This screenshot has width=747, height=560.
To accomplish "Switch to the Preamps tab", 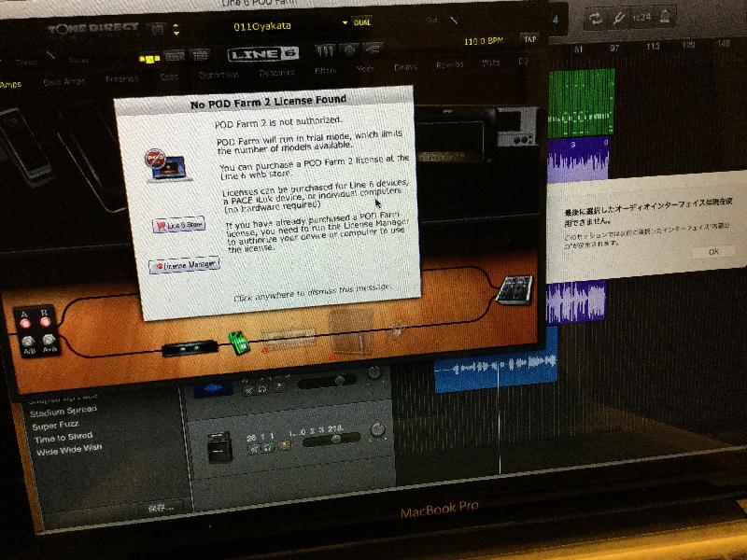I will [122, 79].
